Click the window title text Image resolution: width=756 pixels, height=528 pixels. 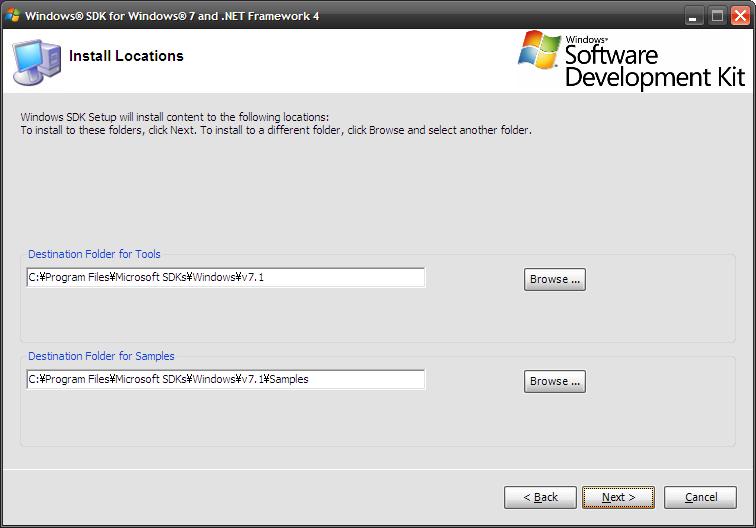[172, 16]
